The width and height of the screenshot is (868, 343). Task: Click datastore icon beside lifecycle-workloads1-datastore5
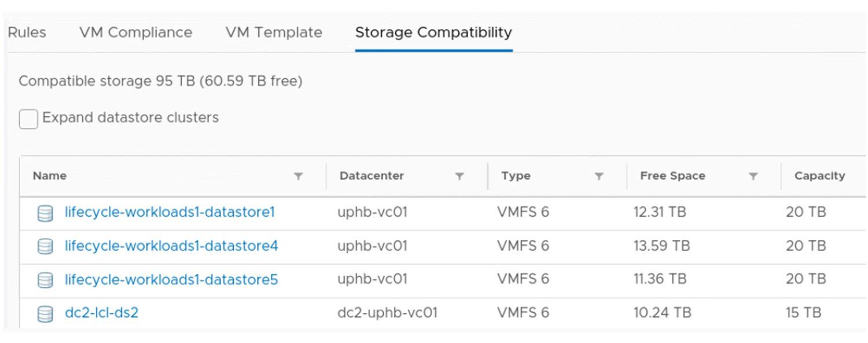45,280
